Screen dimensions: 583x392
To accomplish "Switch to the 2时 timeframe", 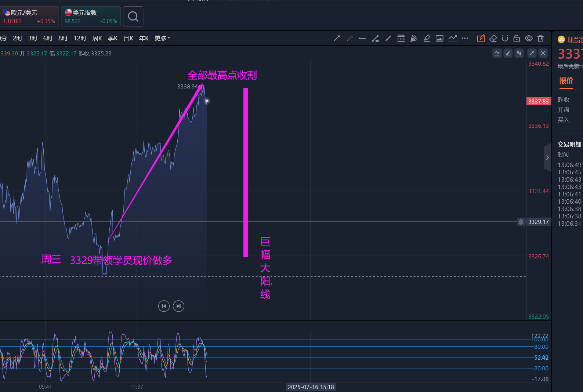I will click(x=18, y=38).
